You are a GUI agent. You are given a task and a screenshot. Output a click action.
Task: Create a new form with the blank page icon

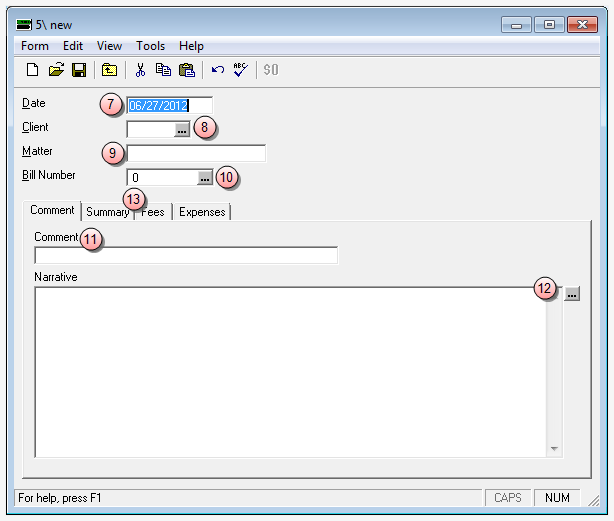33,70
